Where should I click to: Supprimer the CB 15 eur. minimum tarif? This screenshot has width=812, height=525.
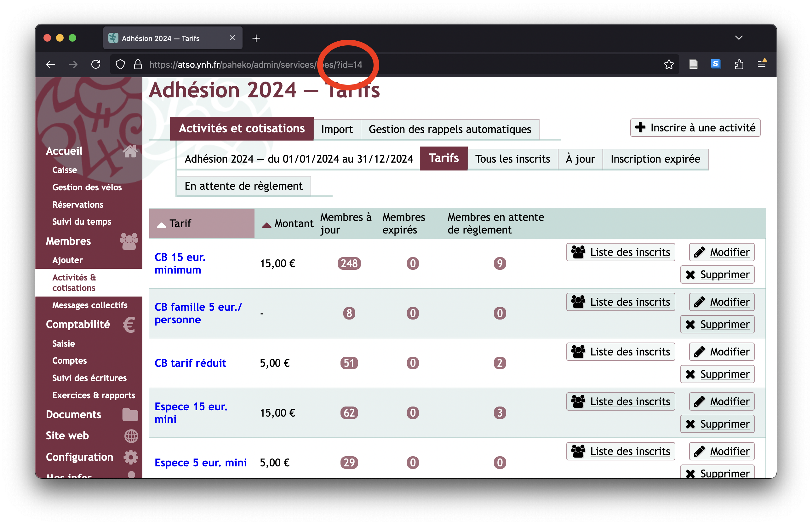[x=717, y=274]
